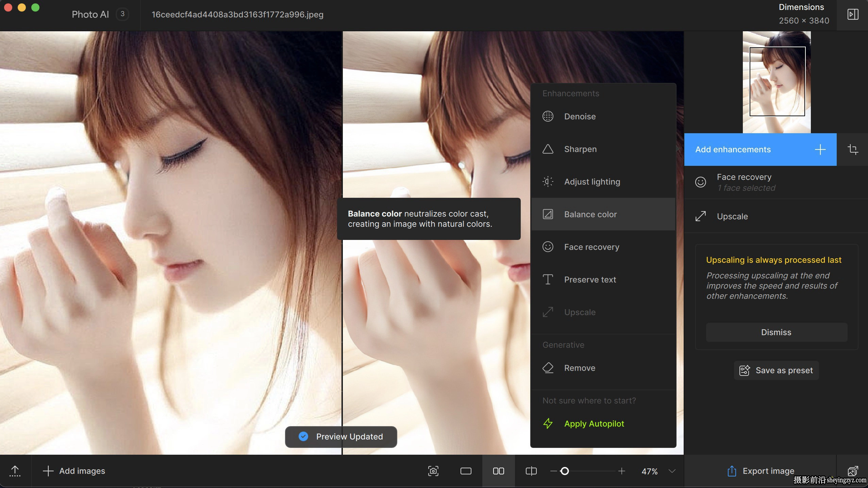Image resolution: width=868 pixels, height=488 pixels.
Task: Choose Remove under Generative
Action: (x=603, y=368)
